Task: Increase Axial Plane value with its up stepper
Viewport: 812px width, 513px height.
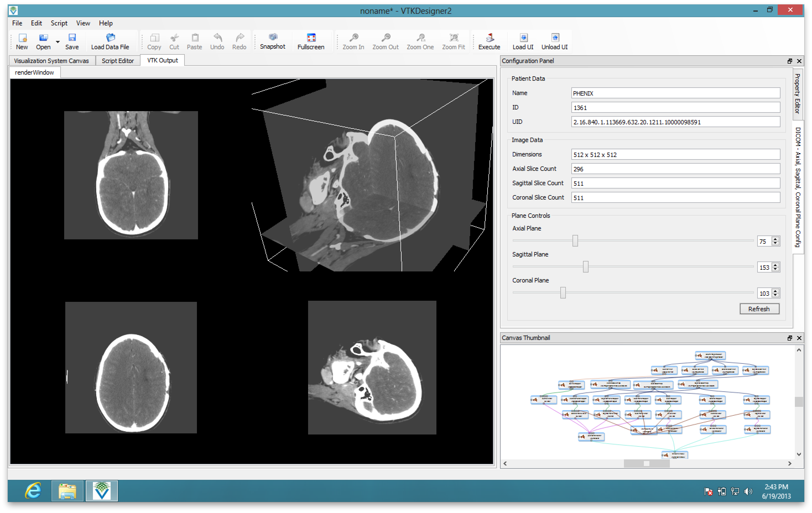Action: click(x=775, y=239)
